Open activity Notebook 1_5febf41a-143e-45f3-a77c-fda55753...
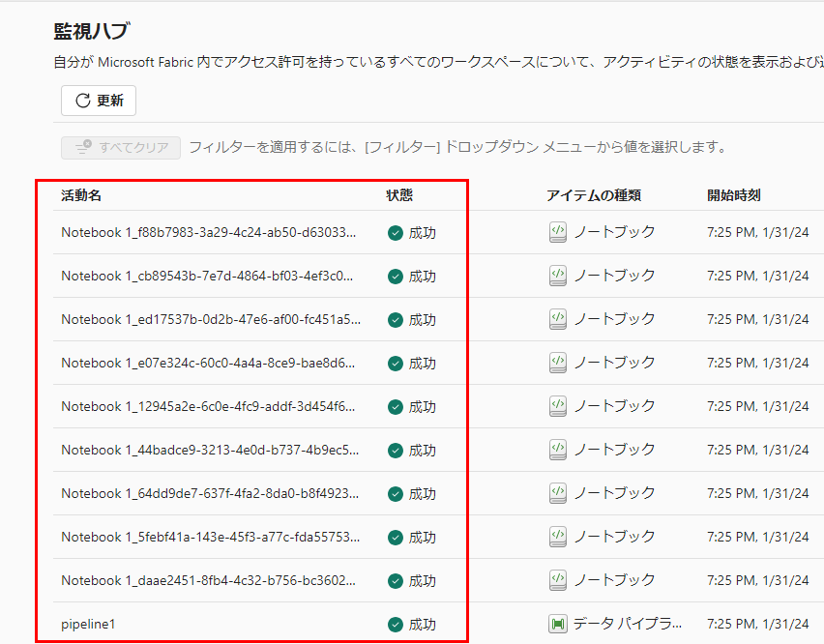Viewport: 824px width, 644px height. click(x=211, y=538)
